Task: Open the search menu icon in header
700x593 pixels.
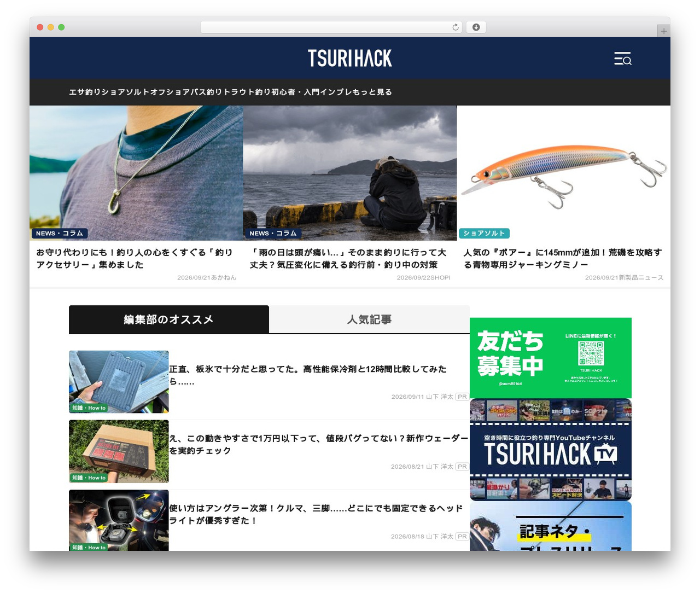Action: click(x=622, y=59)
